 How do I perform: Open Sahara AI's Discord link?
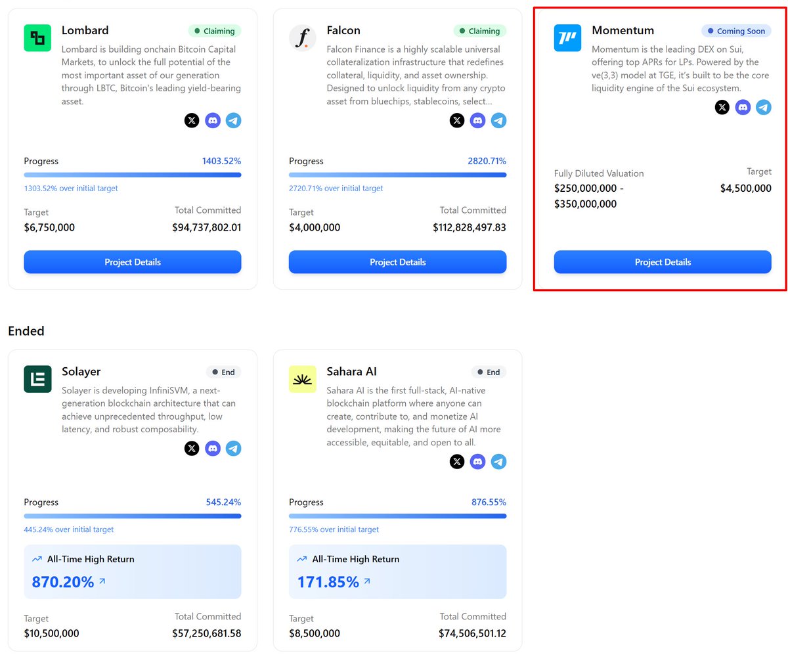pyautogui.click(x=478, y=462)
